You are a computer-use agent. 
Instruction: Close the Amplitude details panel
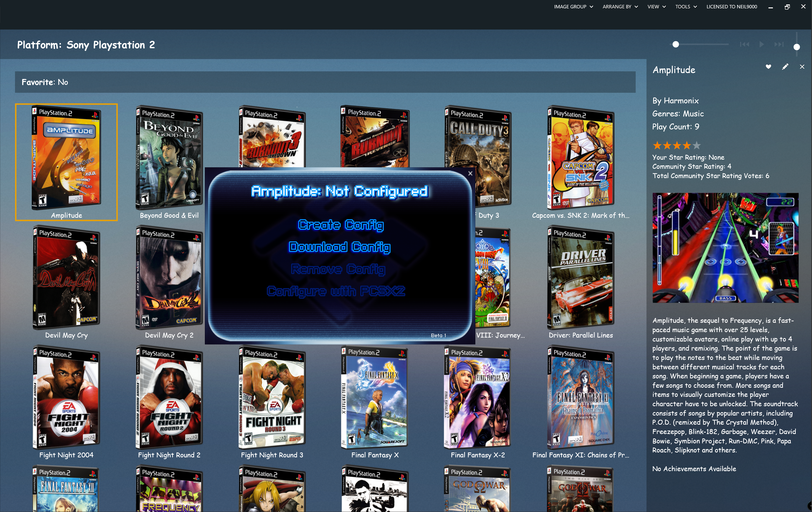(802, 67)
